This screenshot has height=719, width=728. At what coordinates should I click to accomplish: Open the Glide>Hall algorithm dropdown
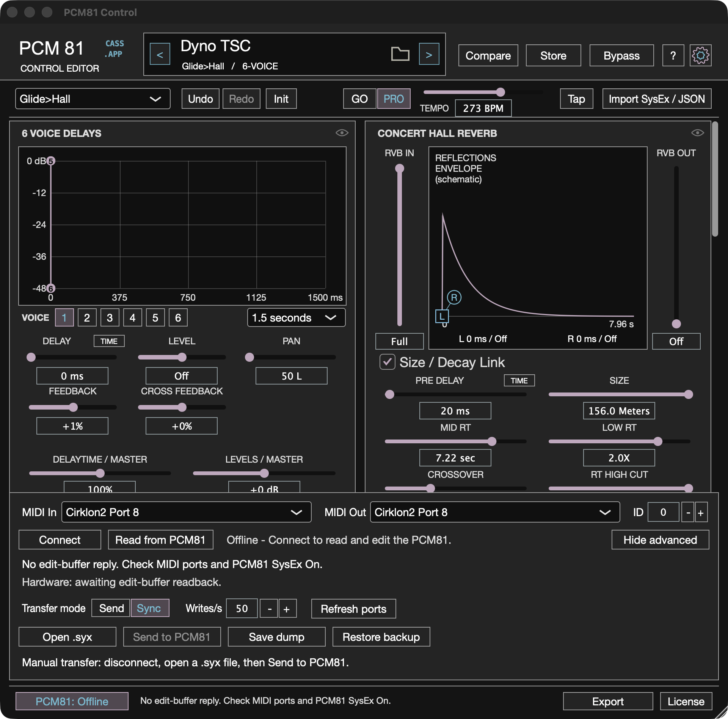pos(93,99)
